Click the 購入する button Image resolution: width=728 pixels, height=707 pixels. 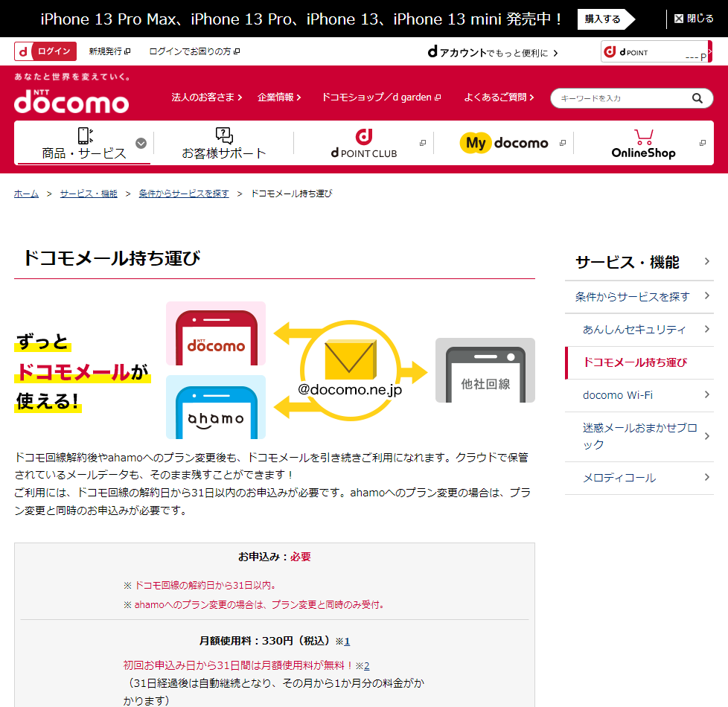coord(605,19)
